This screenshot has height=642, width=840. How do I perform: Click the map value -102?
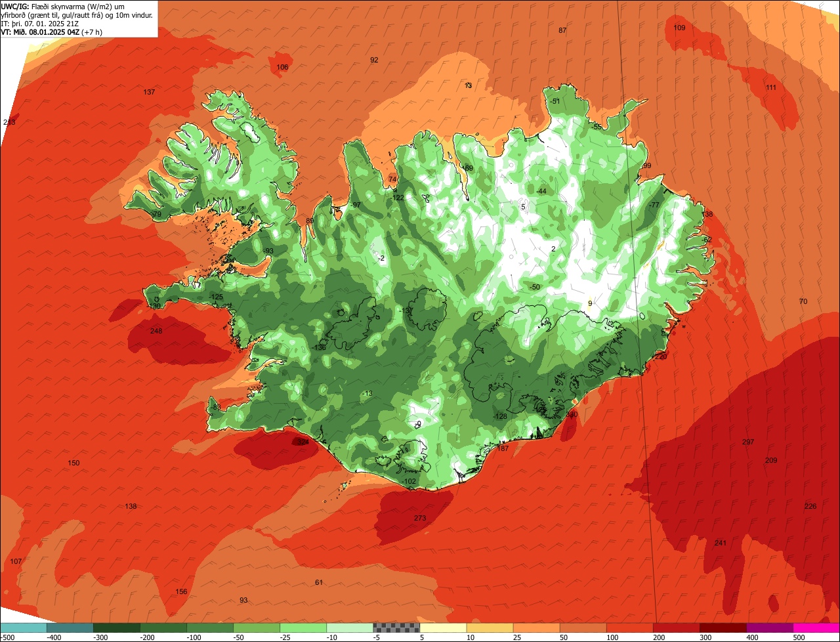(409, 481)
